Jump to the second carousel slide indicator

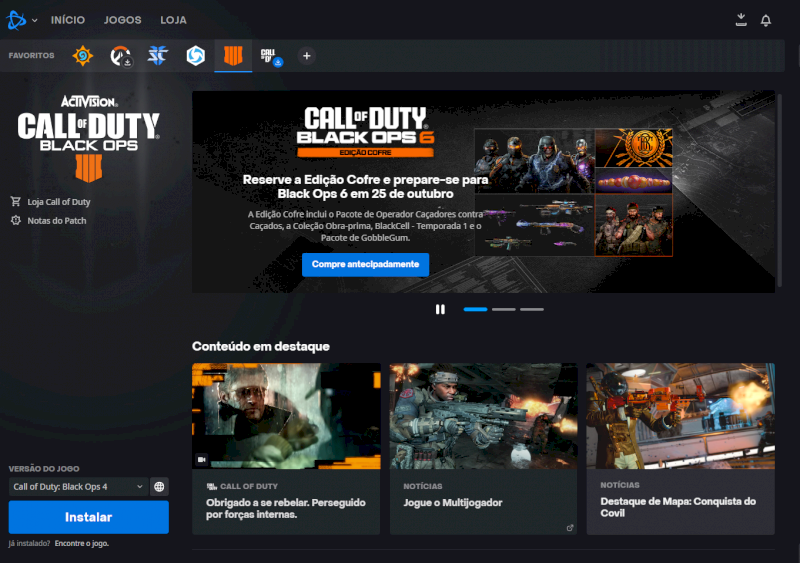(504, 309)
